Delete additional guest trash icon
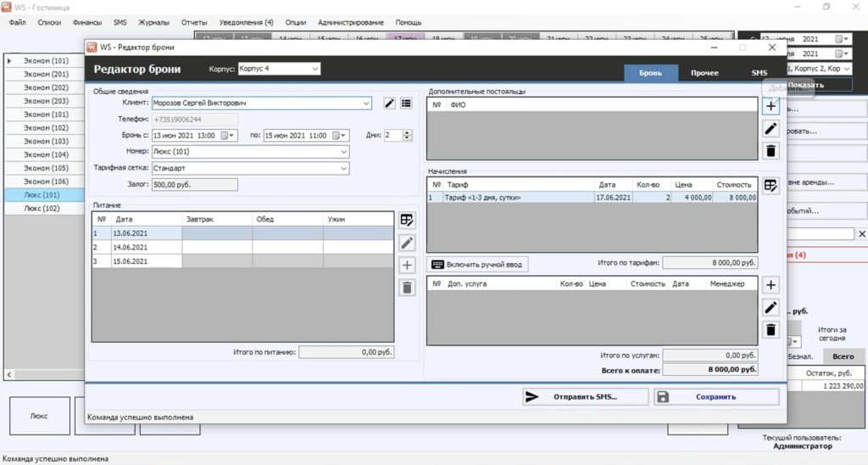Screen dimensions: 868x465 coord(771,151)
